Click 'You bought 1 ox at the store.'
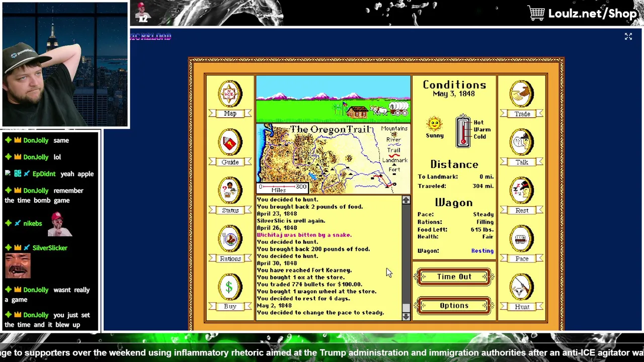The width and height of the screenshot is (644, 362). (x=301, y=277)
